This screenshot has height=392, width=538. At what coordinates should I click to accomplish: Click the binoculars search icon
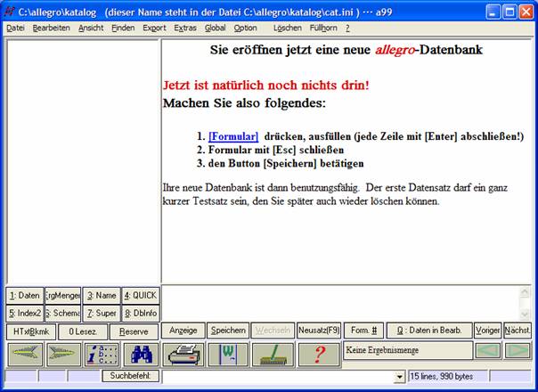click(x=141, y=355)
